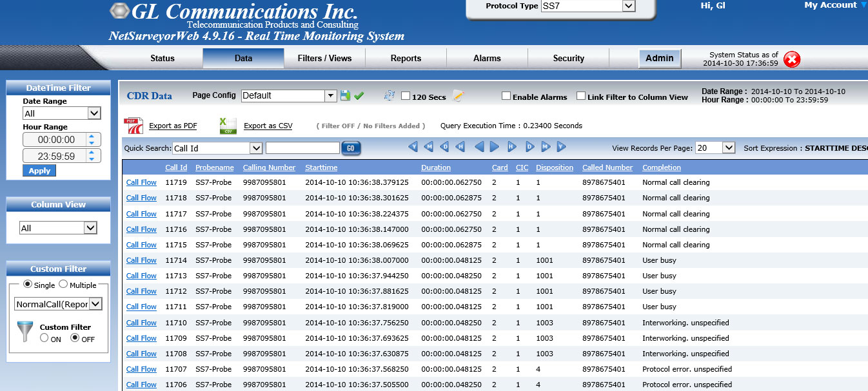Go to the previous page of records
868x391 pixels.
pos(479,148)
